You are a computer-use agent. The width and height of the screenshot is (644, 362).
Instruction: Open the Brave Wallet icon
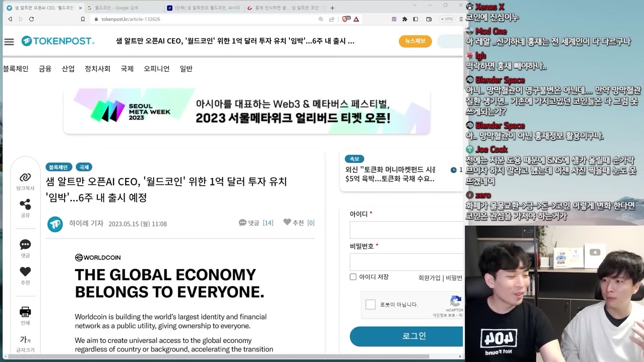click(429, 19)
